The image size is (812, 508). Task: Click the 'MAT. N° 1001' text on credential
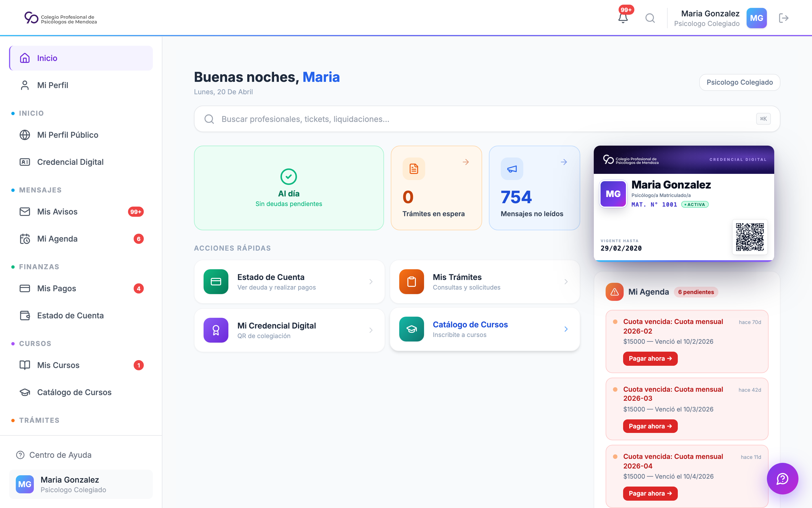point(654,204)
